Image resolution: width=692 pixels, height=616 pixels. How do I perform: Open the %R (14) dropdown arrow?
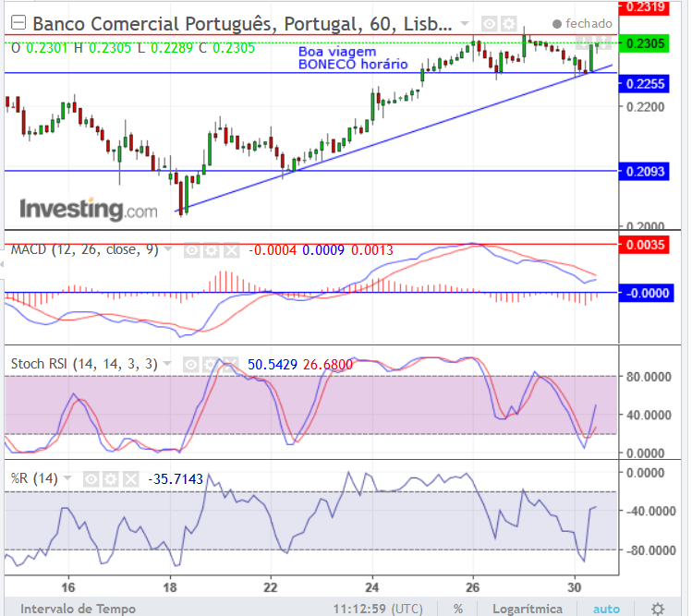coord(67,478)
